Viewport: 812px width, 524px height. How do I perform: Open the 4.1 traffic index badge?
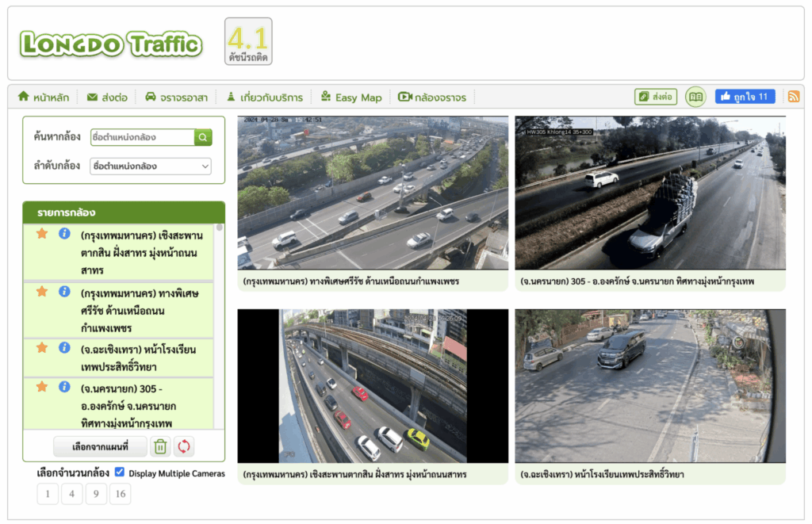[248, 41]
